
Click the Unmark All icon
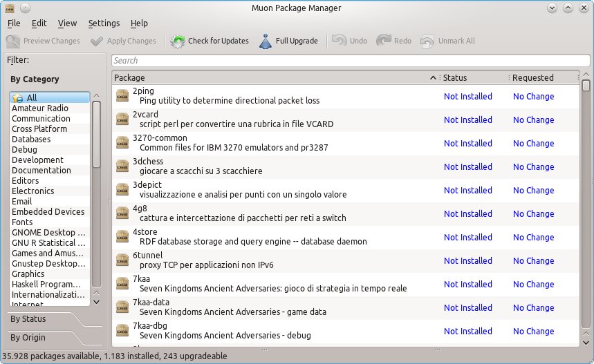coord(427,41)
